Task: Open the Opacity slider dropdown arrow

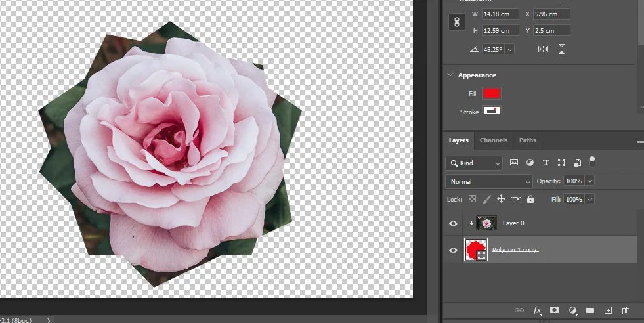Action: pyautogui.click(x=590, y=181)
